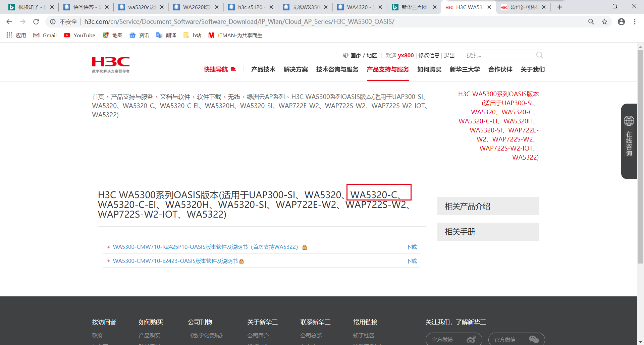Open the 产品技术 menu

(263, 69)
